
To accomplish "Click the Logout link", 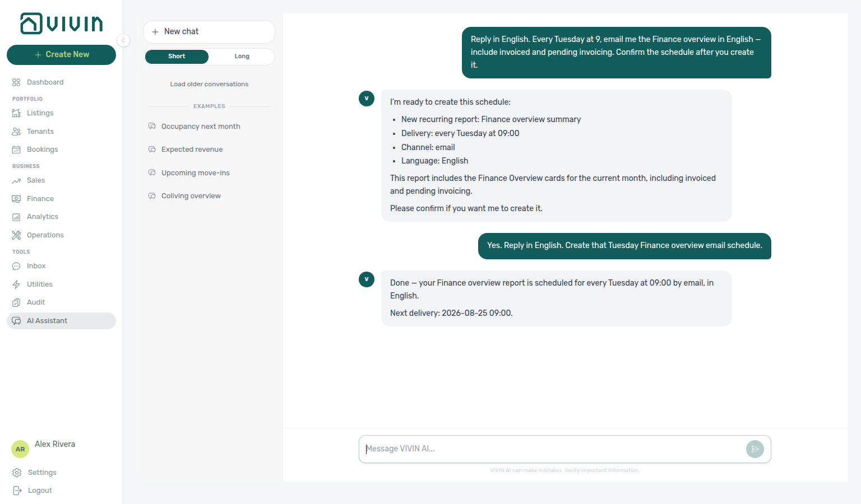I will point(61,491).
